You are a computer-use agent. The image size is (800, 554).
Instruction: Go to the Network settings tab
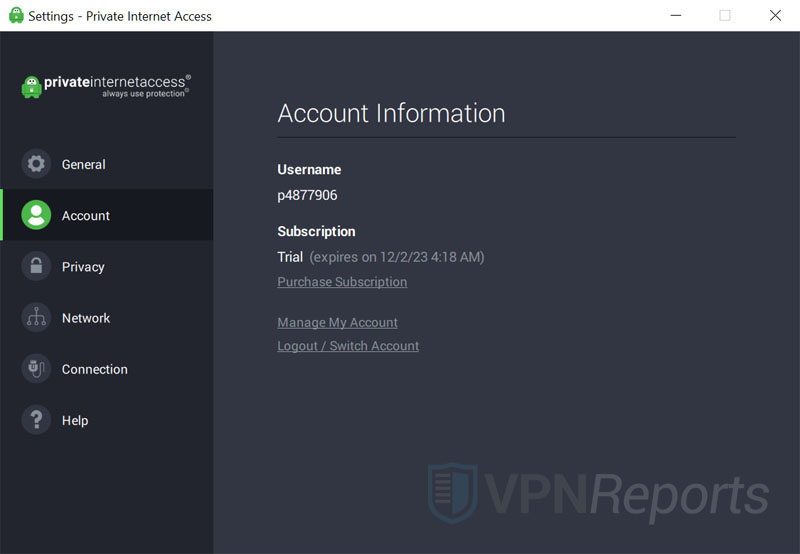pyautogui.click(x=86, y=318)
